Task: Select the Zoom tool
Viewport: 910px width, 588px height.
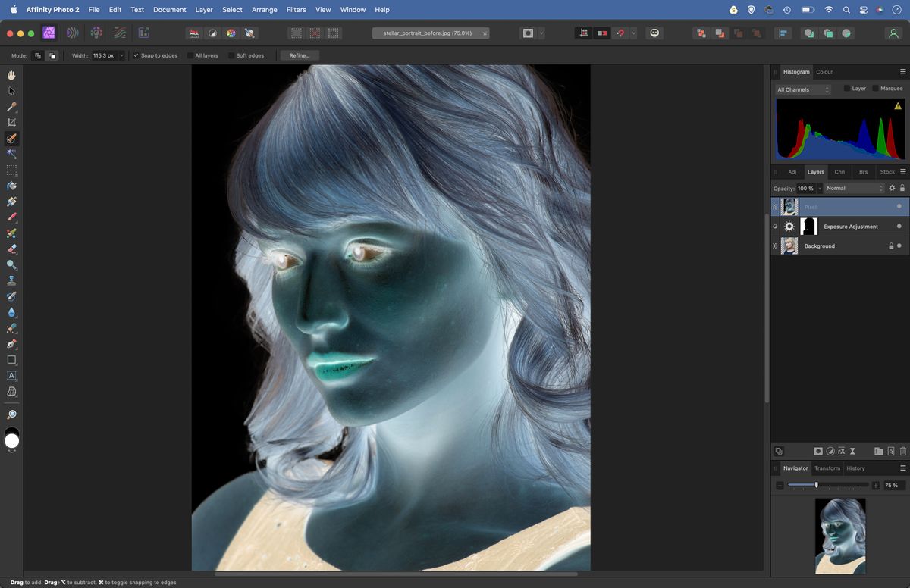Action: (11, 414)
